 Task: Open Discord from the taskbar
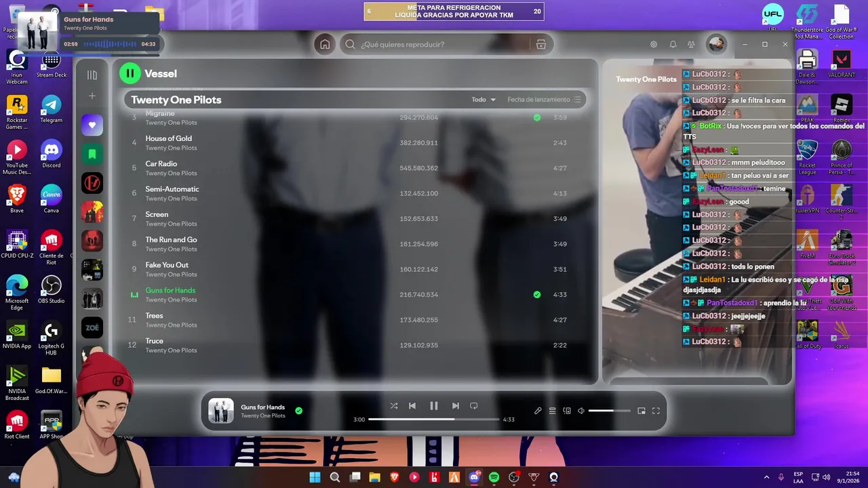pos(474,477)
